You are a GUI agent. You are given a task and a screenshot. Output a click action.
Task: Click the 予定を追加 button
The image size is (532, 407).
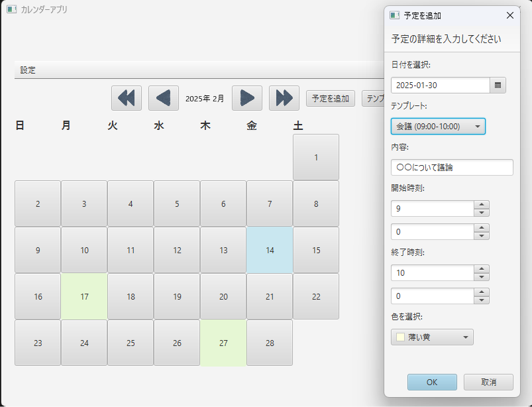331,98
